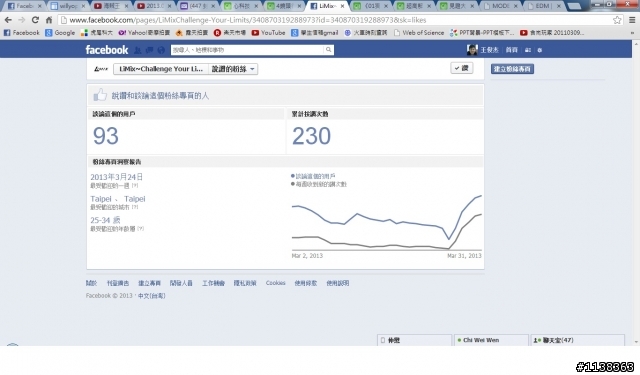This screenshot has width=640, height=375.
Task: Open the Chi Wei Wen chat tab
Action: pos(491,340)
